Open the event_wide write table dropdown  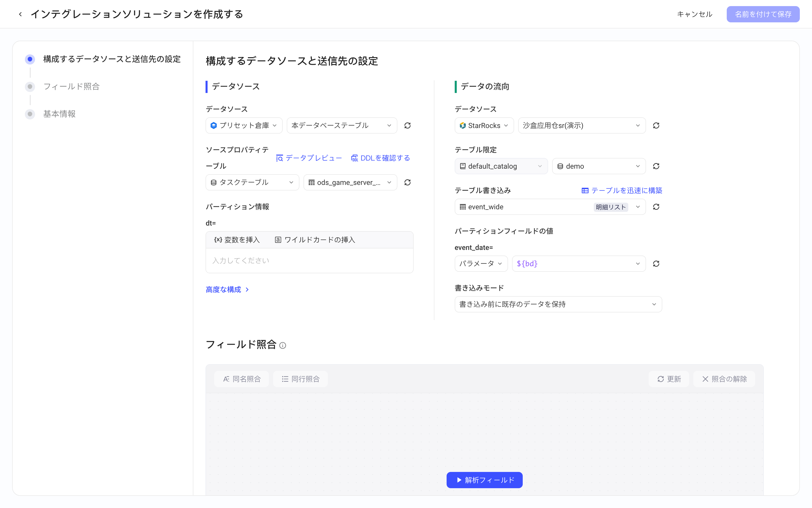point(550,207)
